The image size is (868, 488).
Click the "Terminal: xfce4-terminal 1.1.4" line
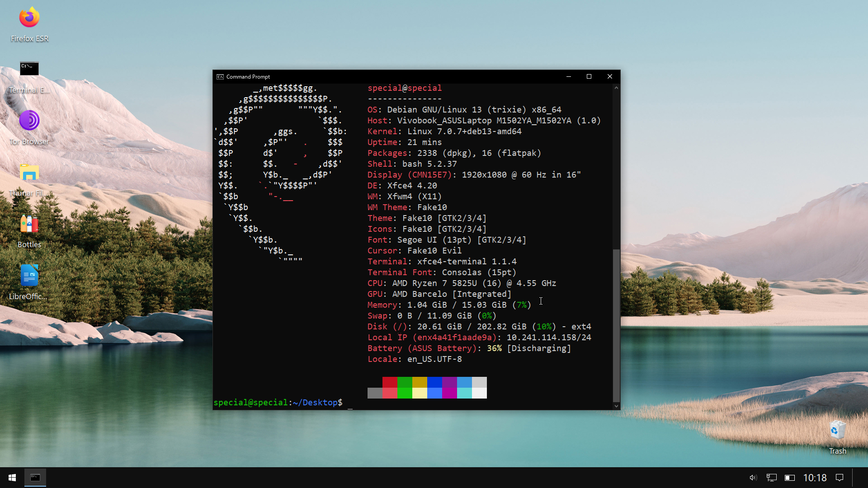[442, 262]
